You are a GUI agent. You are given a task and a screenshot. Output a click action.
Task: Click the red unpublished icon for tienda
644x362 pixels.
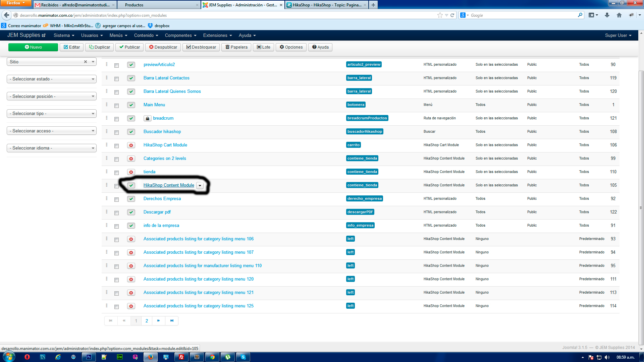[x=131, y=172]
